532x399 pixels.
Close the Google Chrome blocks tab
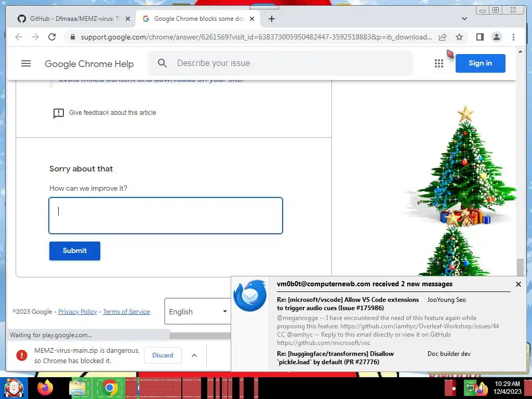tap(252, 19)
